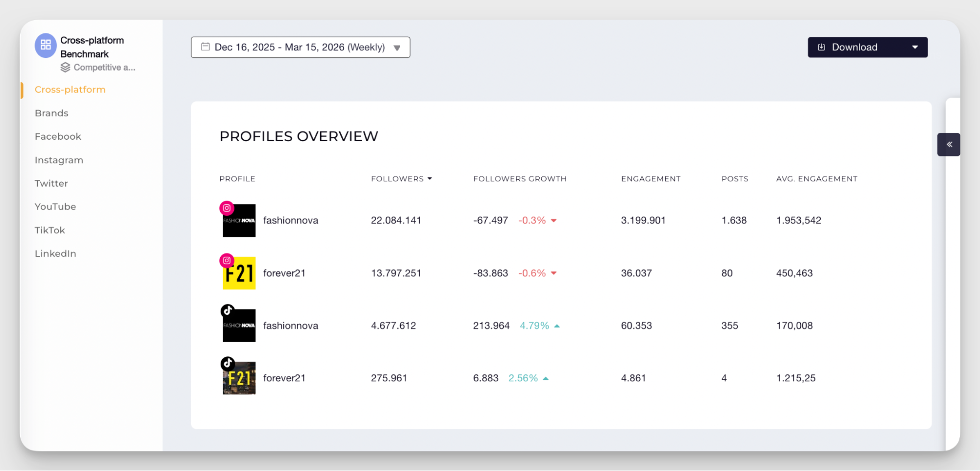Screen dimensions: 980x471
Task: Collapse the right side panel with chevron
Action: [x=949, y=145]
